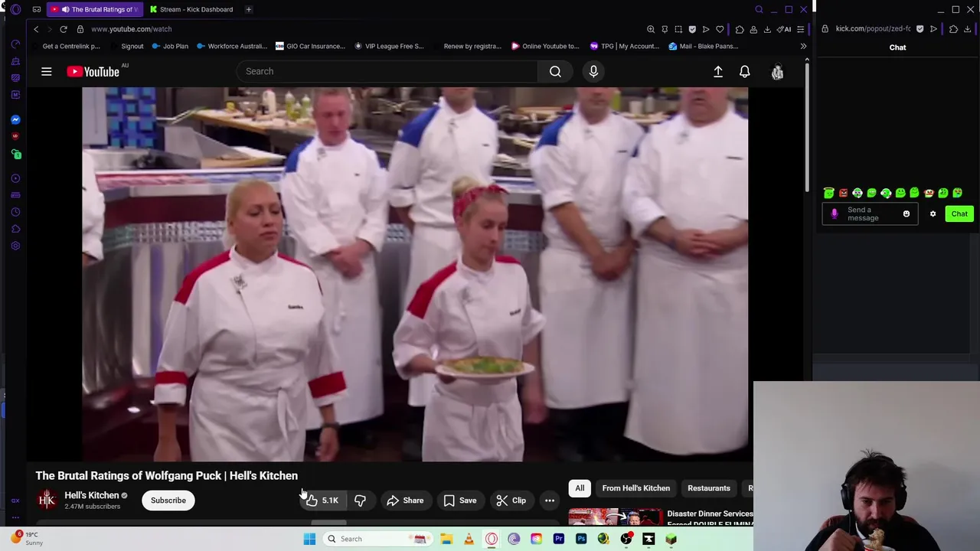980x551 pixels.
Task: Open the Workforce Australia bookmark
Action: click(x=231, y=46)
